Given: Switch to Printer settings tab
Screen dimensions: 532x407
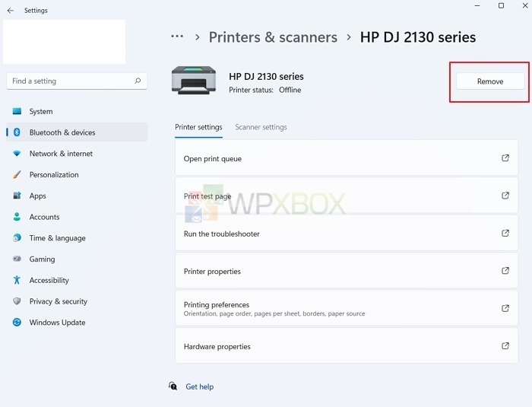Looking at the screenshot, I should [x=198, y=127].
